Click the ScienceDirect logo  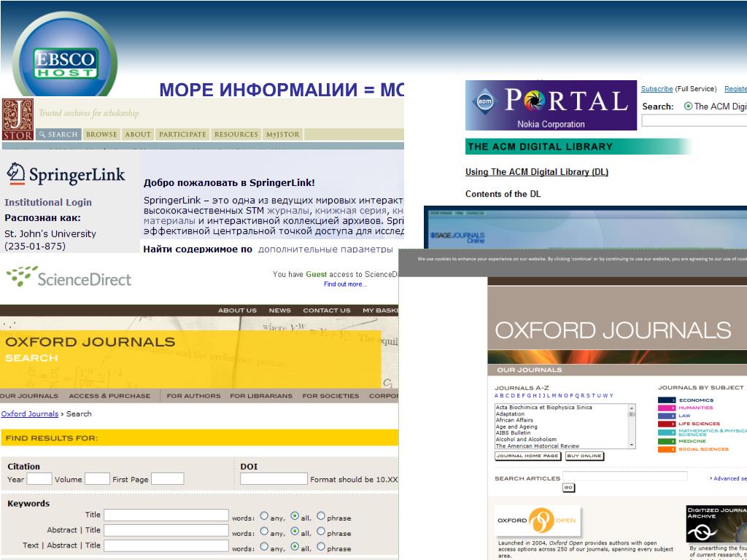click(x=69, y=277)
